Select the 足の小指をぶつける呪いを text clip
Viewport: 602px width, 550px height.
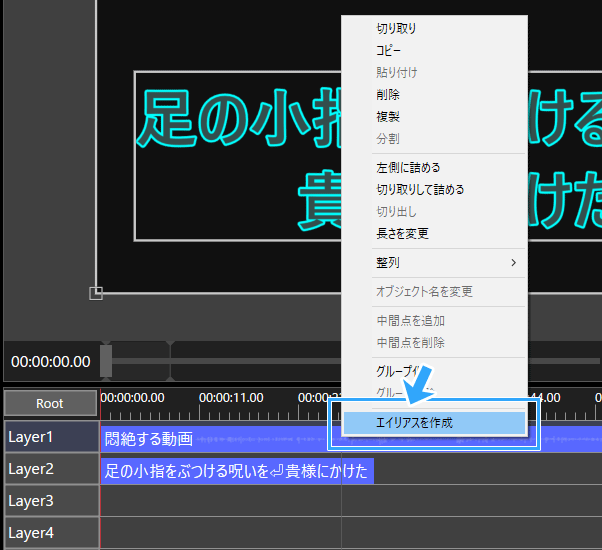click(236, 470)
